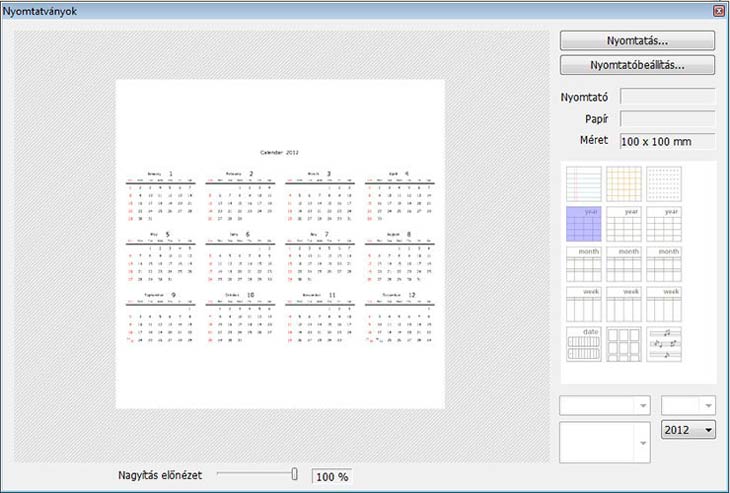This screenshot has height=493, width=730.
Task: Click the Méret 100 x 100 mm field
Action: 667,142
